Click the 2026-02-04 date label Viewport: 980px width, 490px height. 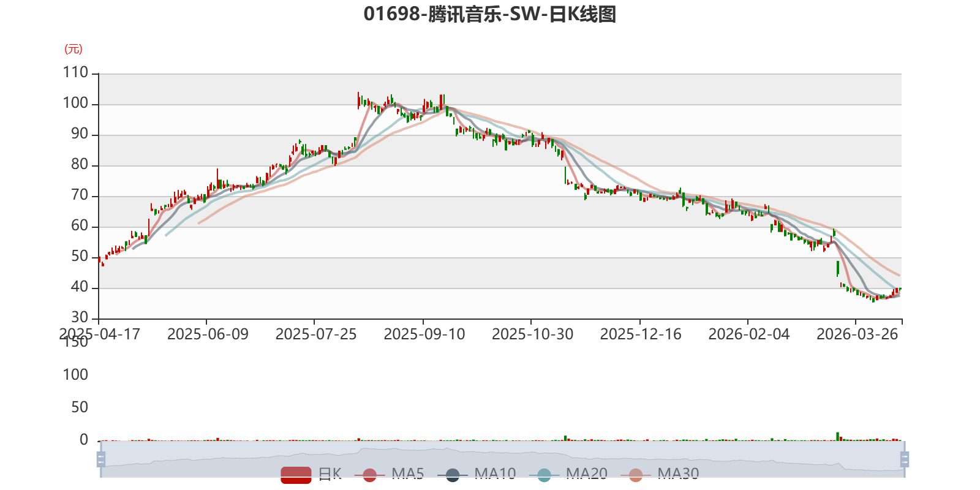pos(749,334)
